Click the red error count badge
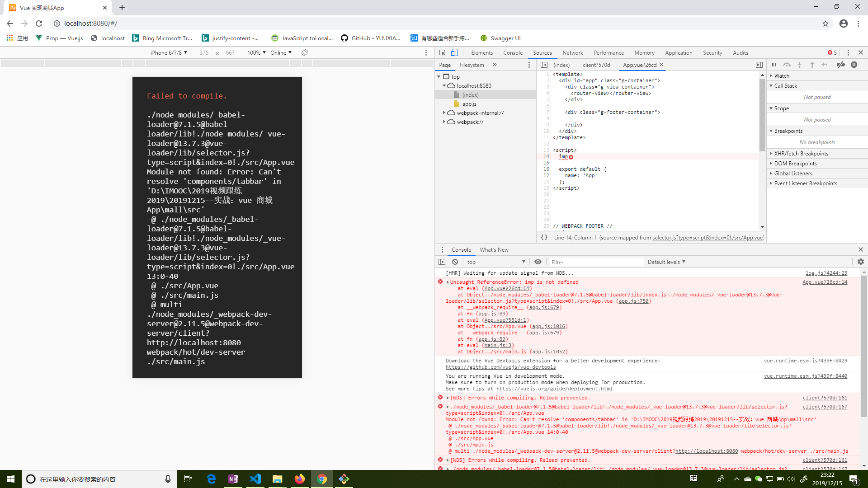Image resolution: width=868 pixels, height=488 pixels. 832,52
